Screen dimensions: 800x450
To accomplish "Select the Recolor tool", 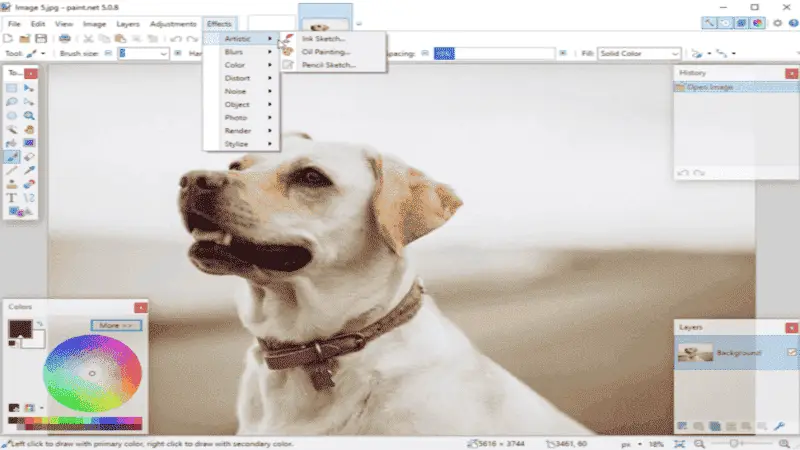I will 29,184.
